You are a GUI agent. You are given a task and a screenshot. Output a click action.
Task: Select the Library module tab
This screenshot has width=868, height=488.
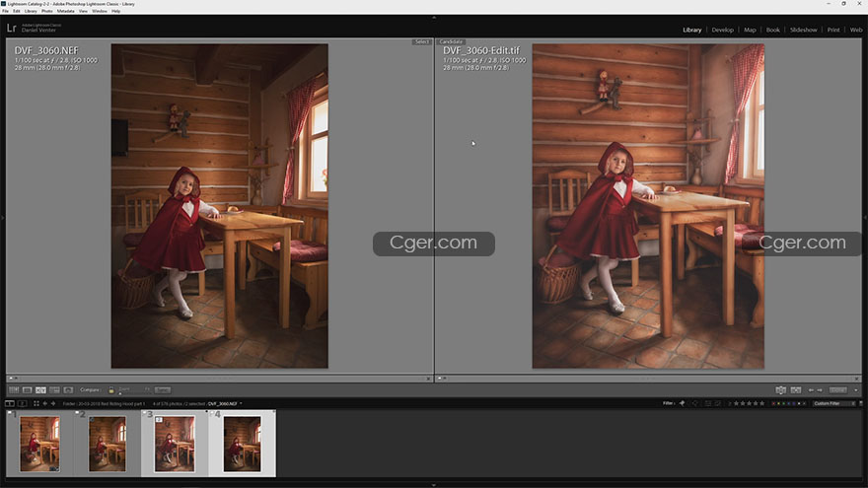692,30
